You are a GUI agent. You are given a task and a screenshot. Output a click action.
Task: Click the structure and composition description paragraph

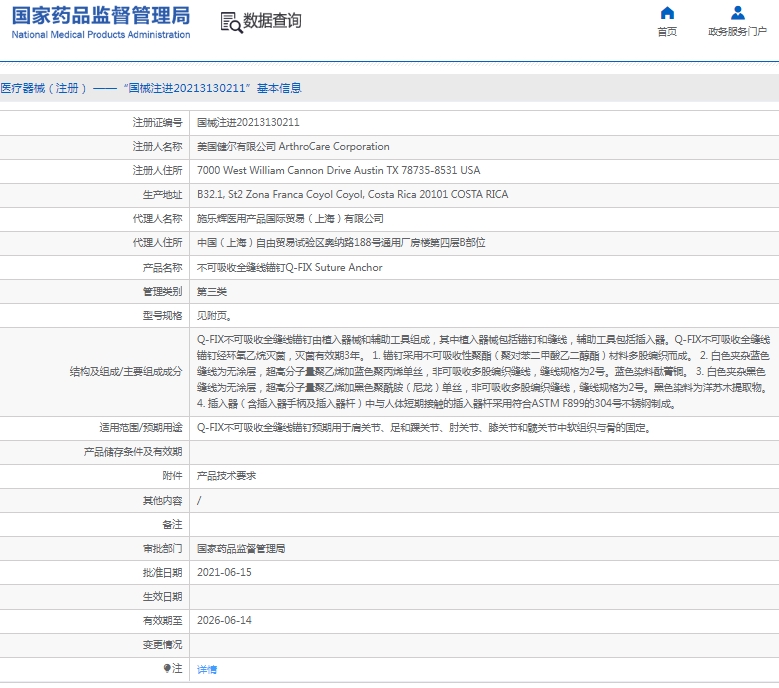(x=483, y=372)
